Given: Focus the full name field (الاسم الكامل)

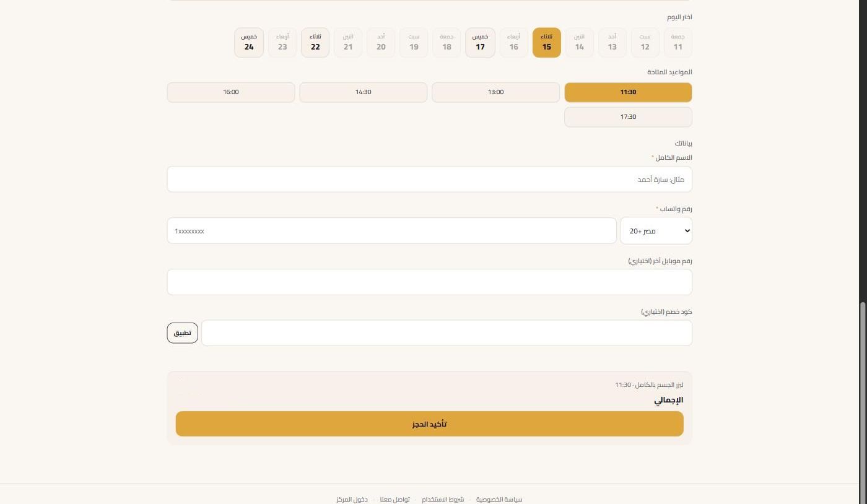Looking at the screenshot, I should click(429, 180).
